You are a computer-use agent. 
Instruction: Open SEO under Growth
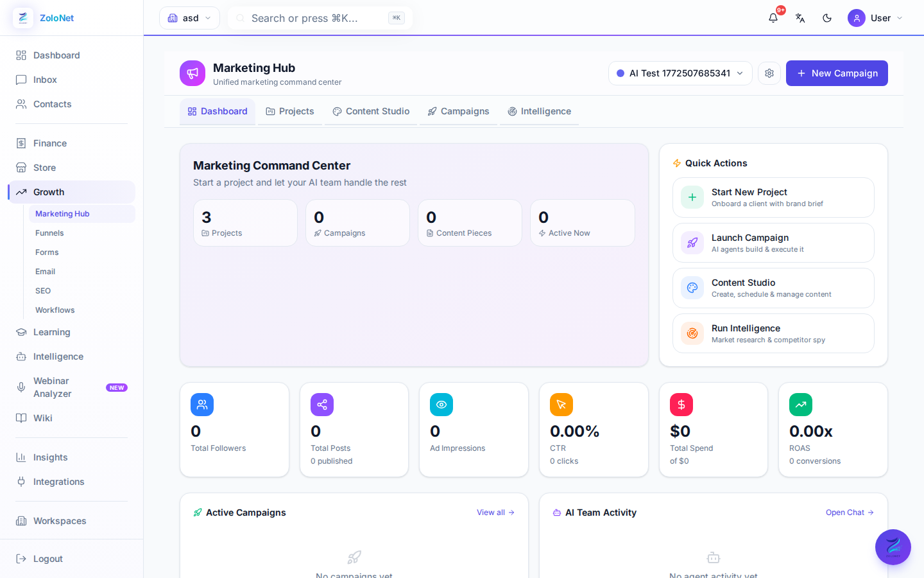click(x=82, y=291)
